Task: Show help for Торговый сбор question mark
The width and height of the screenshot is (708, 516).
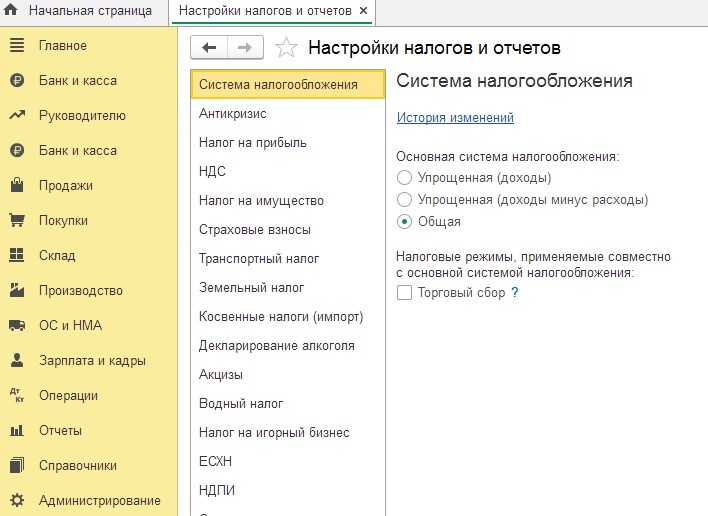Action: pos(515,293)
